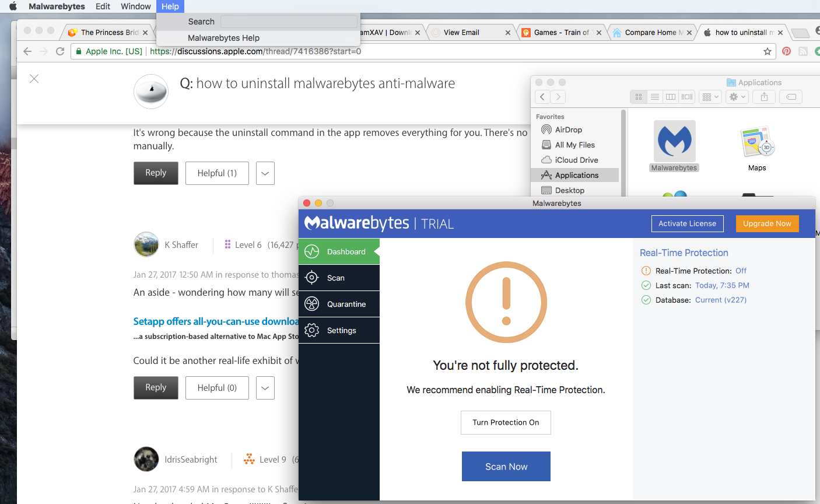
Task: Click the Database Current (v227) link
Action: 721,300
